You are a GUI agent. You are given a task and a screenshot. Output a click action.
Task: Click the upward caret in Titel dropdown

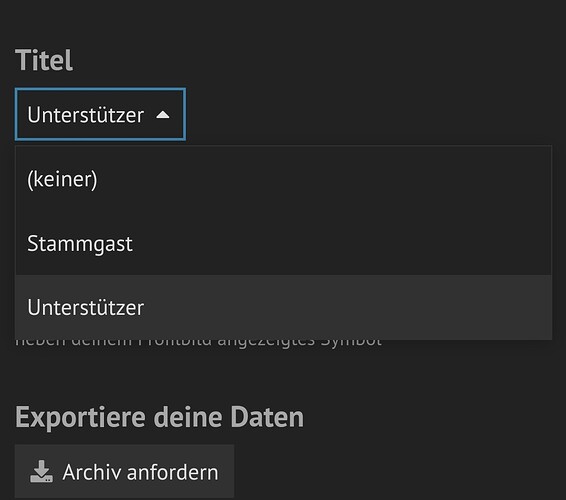(x=163, y=115)
